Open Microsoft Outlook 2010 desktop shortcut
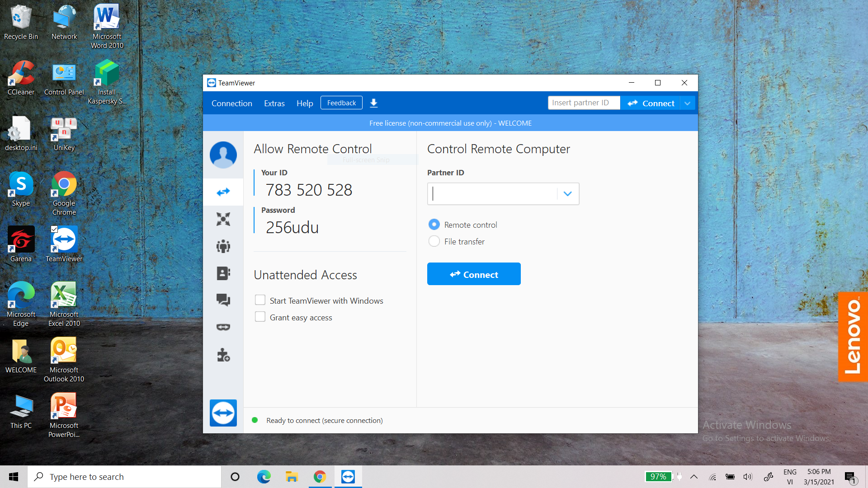This screenshot has height=488, width=868. pyautogui.click(x=64, y=360)
